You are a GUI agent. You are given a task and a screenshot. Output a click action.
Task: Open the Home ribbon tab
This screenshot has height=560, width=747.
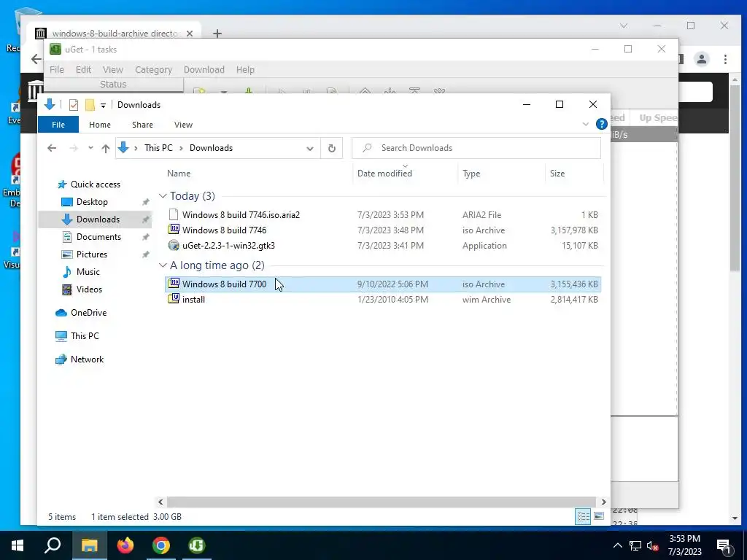click(x=99, y=125)
